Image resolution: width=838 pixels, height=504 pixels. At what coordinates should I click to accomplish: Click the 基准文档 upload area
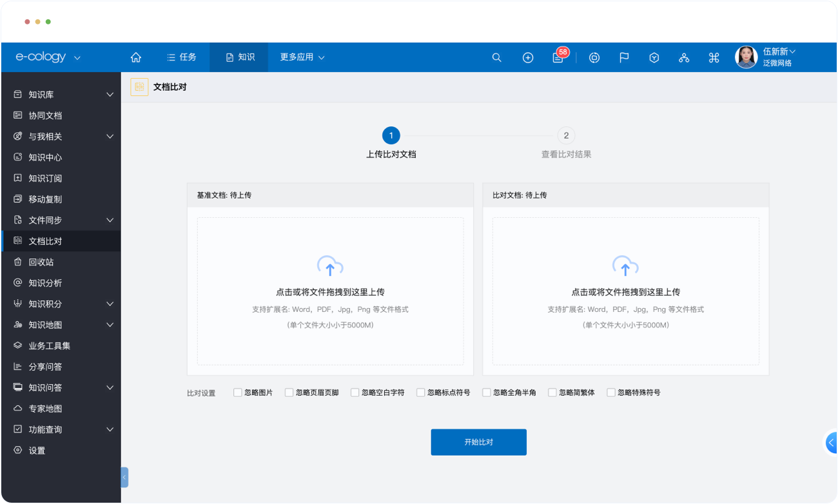click(330, 291)
